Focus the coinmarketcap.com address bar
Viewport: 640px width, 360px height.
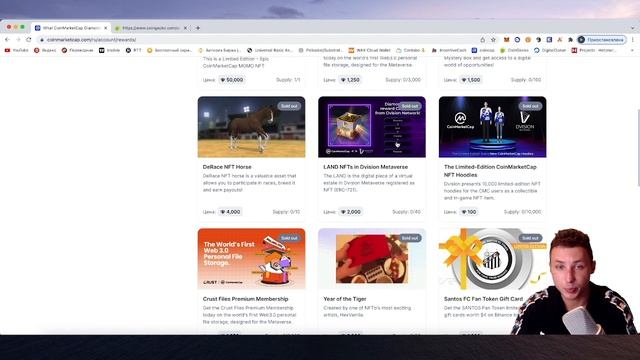[x=261, y=40]
